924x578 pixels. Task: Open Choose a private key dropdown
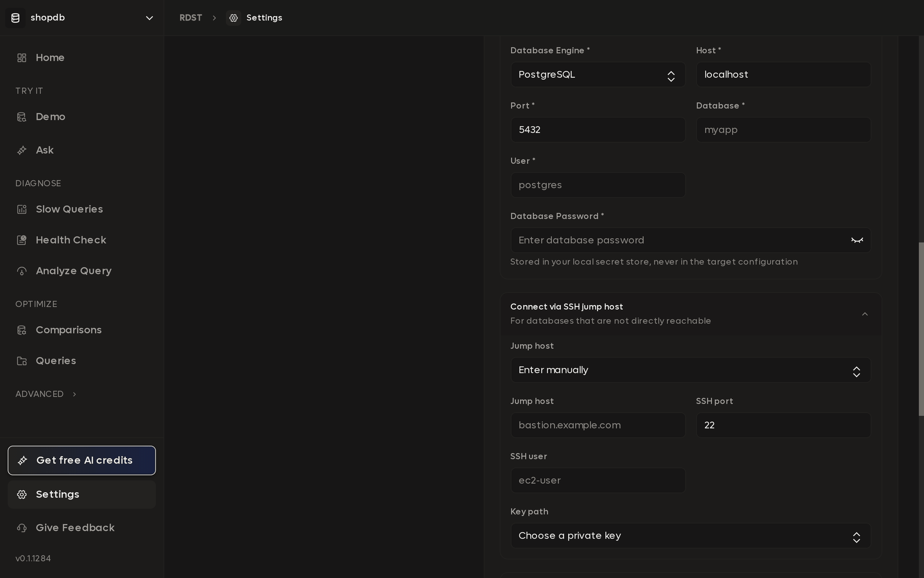pyautogui.click(x=690, y=536)
